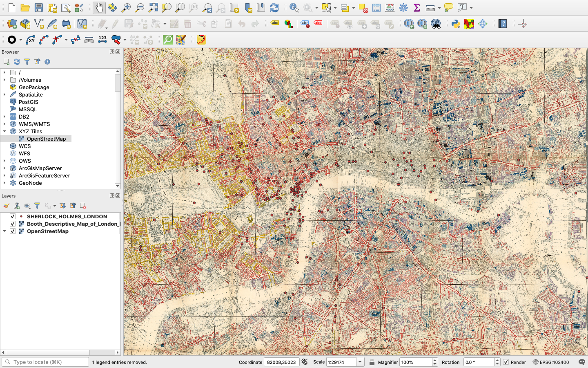This screenshot has height=368, width=588.
Task: Click the Deselect Features icon
Action: click(363, 8)
